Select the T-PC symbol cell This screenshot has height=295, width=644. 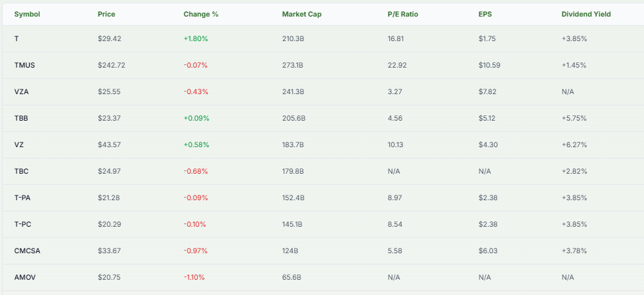click(x=23, y=225)
